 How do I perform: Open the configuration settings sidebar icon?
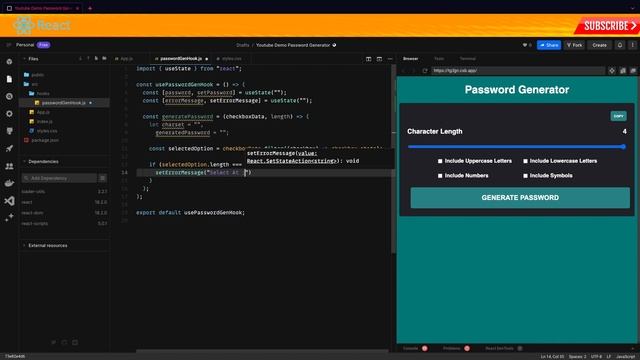tap(9, 114)
